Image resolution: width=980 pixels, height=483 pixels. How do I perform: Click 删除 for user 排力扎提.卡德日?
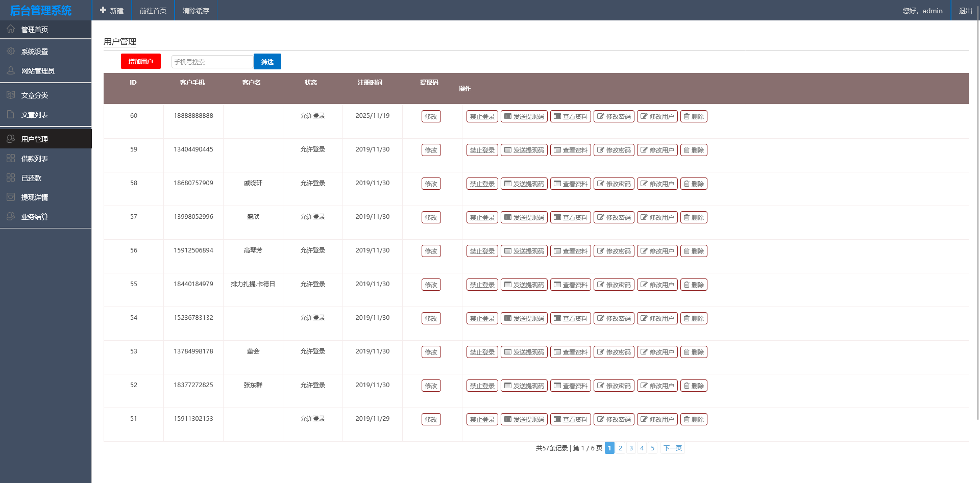click(x=694, y=285)
